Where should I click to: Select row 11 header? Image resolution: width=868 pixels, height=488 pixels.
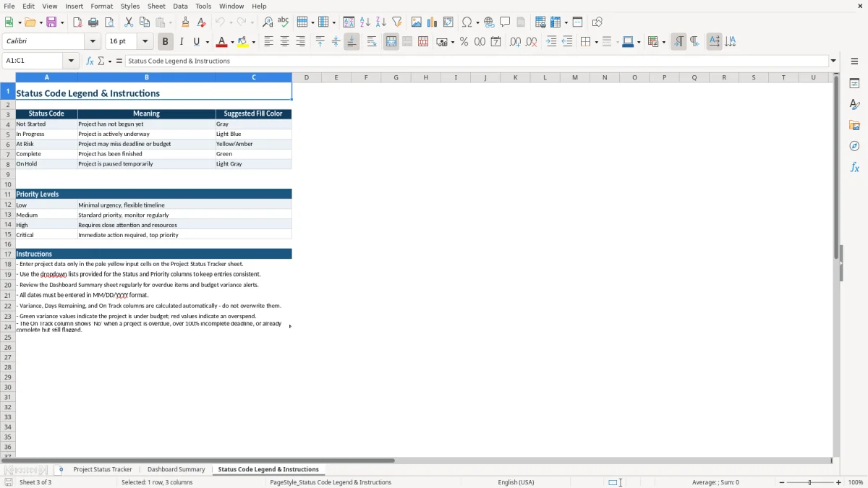(x=8, y=194)
